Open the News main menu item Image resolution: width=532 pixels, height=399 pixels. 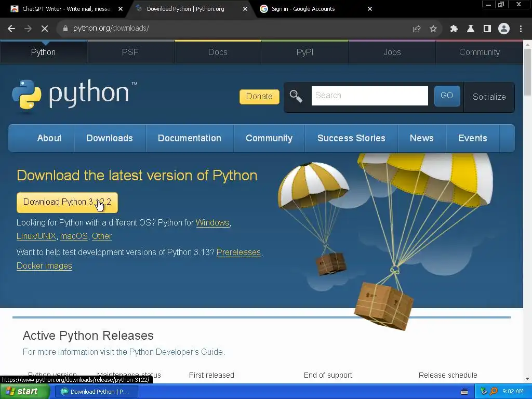pyautogui.click(x=421, y=138)
